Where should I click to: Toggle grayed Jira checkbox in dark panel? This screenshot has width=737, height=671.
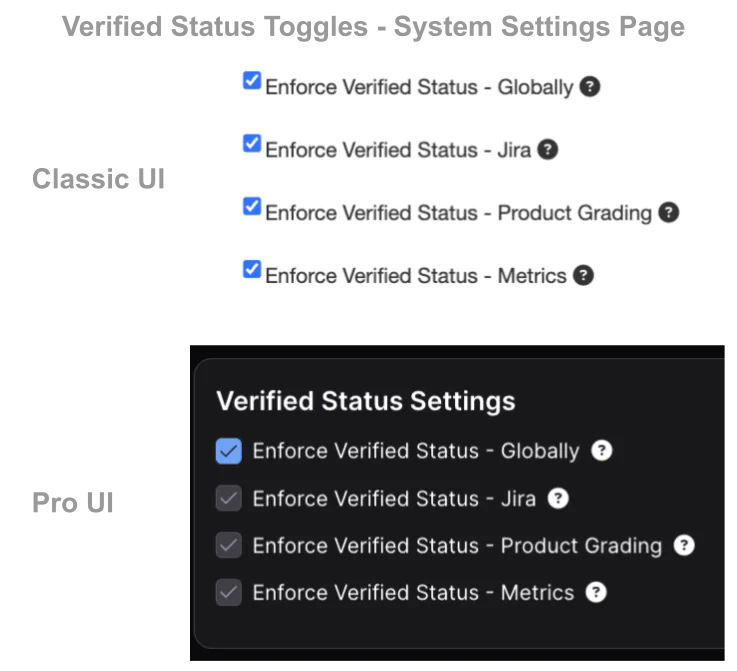pyautogui.click(x=229, y=498)
